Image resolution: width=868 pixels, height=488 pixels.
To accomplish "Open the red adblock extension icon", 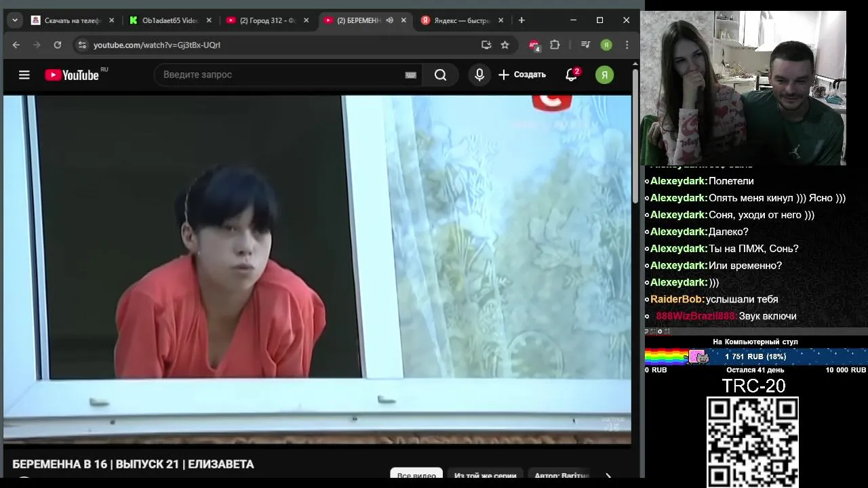I will click(x=534, y=45).
